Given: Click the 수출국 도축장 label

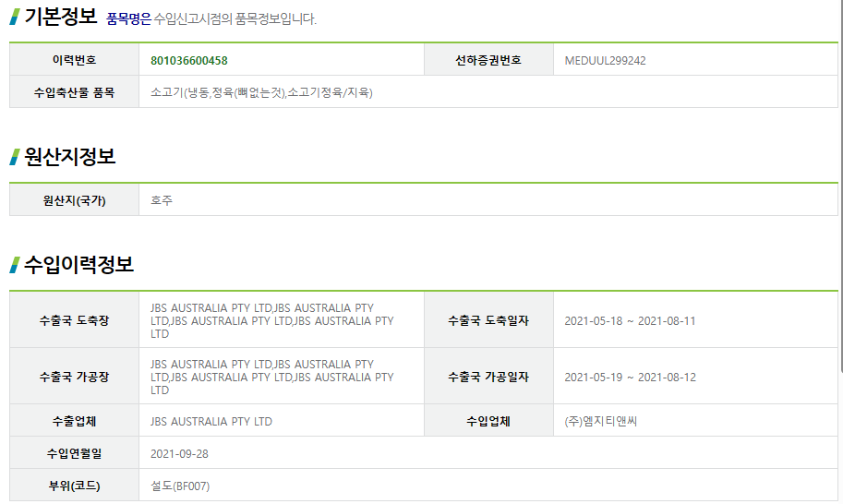Looking at the screenshot, I should (74, 321).
